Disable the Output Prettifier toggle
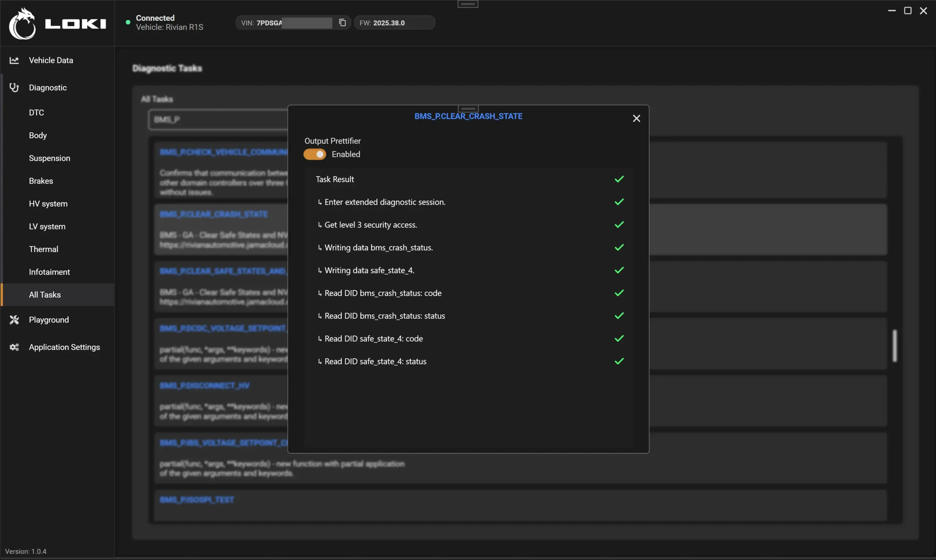936x560 pixels. (x=315, y=154)
